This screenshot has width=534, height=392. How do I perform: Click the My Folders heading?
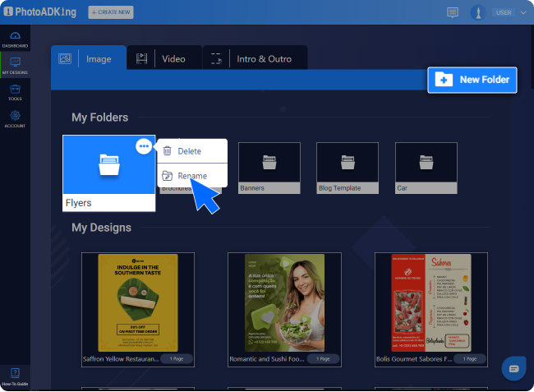99,118
